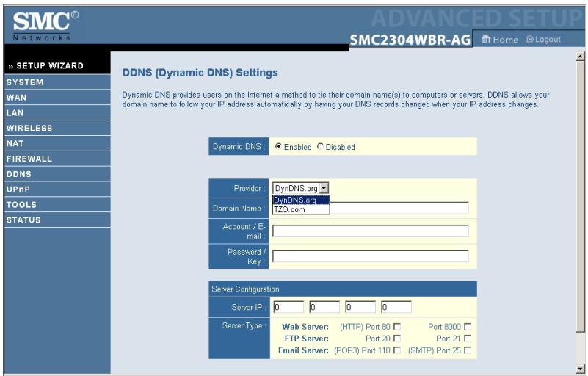The width and height of the screenshot is (588, 376).
Task: Click the SMC2304WBR-AG model text
Action: pos(410,40)
